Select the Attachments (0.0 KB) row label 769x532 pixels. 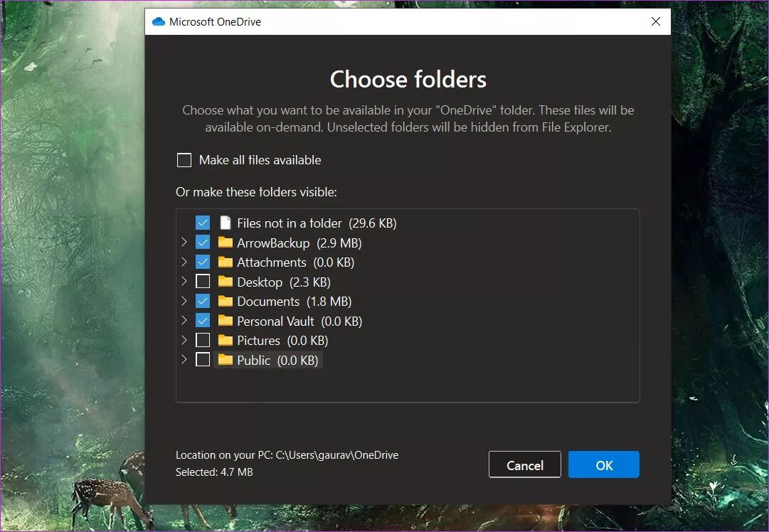(x=295, y=262)
